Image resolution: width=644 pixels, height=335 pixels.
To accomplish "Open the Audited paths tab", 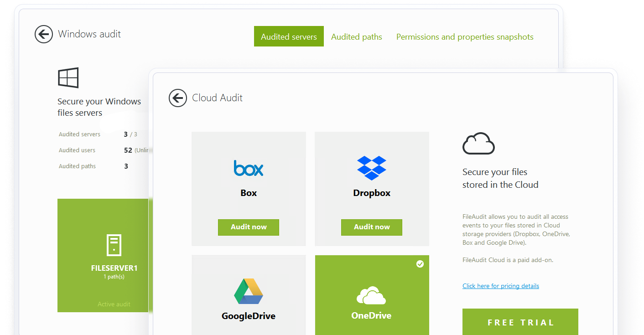I will [357, 37].
